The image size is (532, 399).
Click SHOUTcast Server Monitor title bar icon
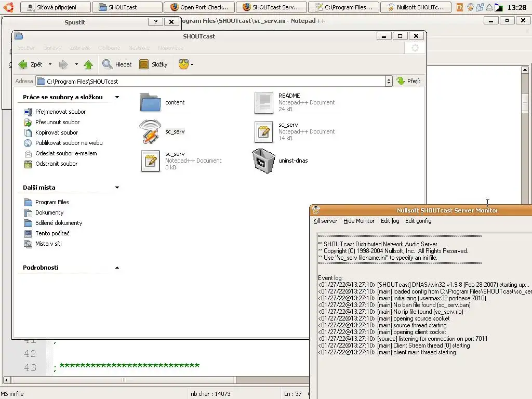pyautogui.click(x=316, y=210)
